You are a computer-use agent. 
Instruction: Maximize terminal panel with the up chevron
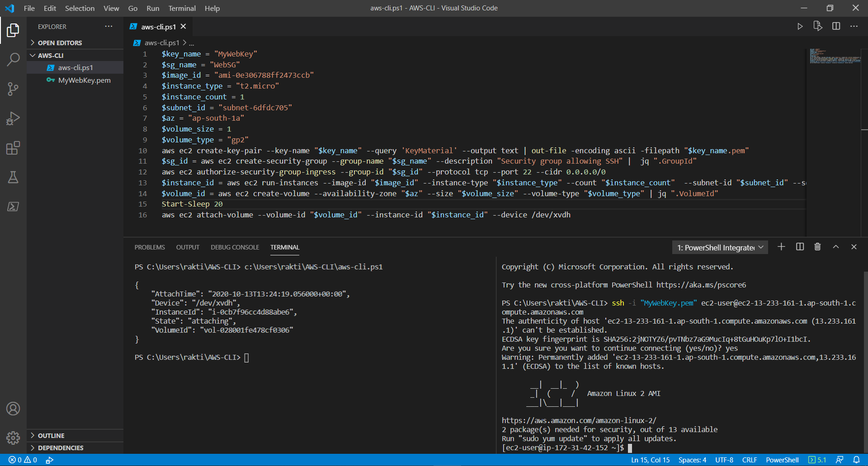(835, 247)
